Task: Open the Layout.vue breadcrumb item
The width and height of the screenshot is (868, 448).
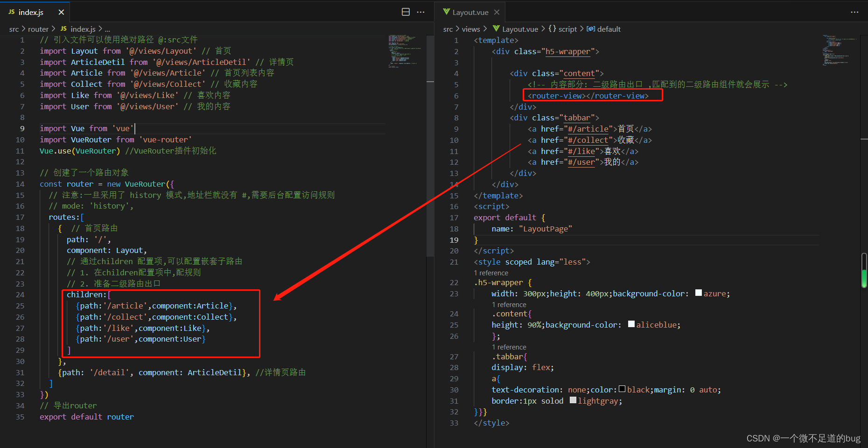Action: tap(516, 29)
